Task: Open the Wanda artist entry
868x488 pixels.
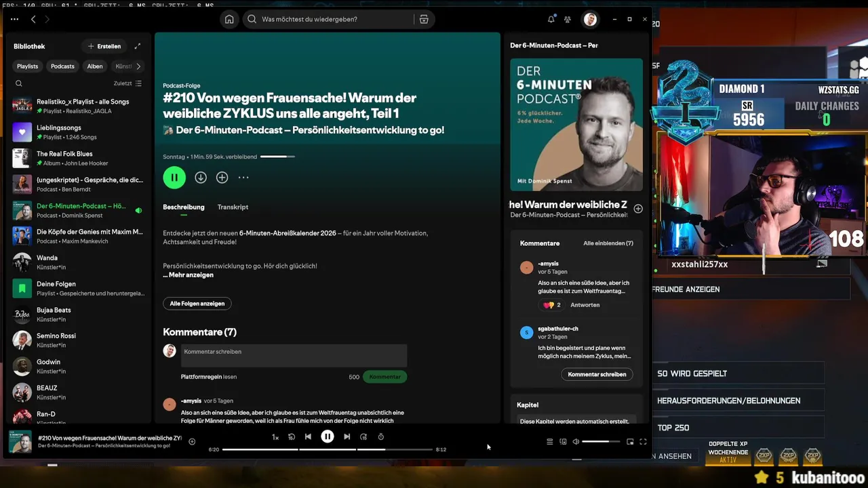Action: point(78,262)
